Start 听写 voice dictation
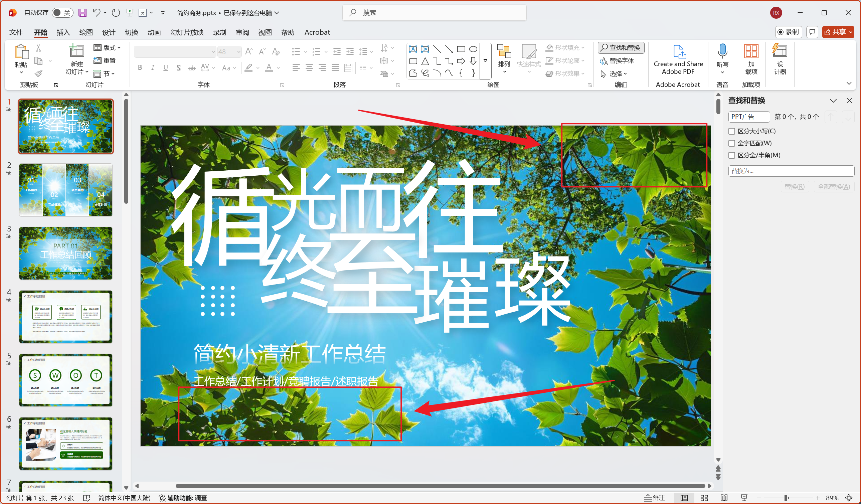Screen dimensions: 861x504 click(x=722, y=55)
